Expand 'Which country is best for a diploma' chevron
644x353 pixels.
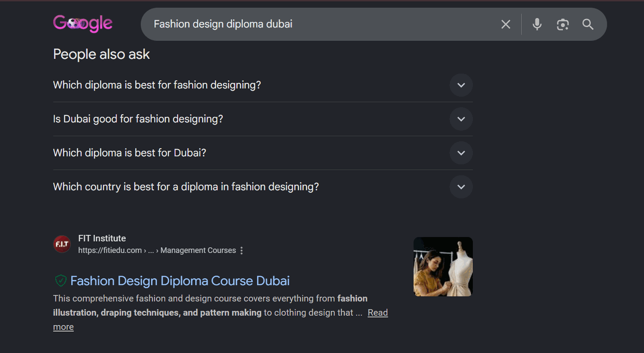461,187
